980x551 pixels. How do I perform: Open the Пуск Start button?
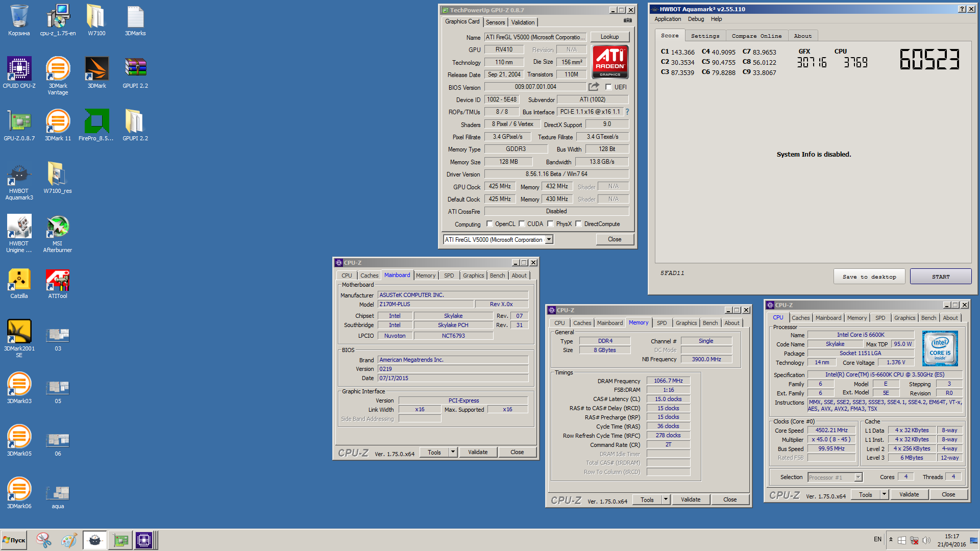[15, 540]
